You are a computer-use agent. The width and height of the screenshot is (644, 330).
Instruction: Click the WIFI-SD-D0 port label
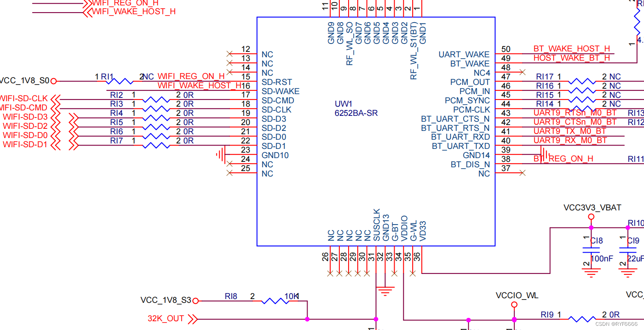coord(25,136)
